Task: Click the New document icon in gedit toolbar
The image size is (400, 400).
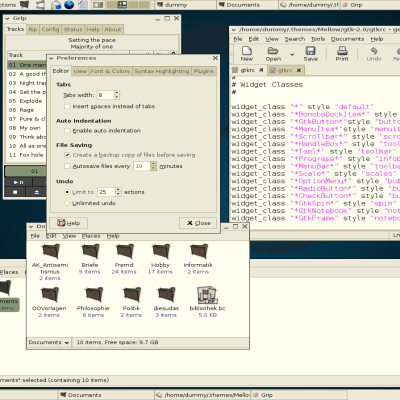Action: pyautogui.click(x=247, y=51)
